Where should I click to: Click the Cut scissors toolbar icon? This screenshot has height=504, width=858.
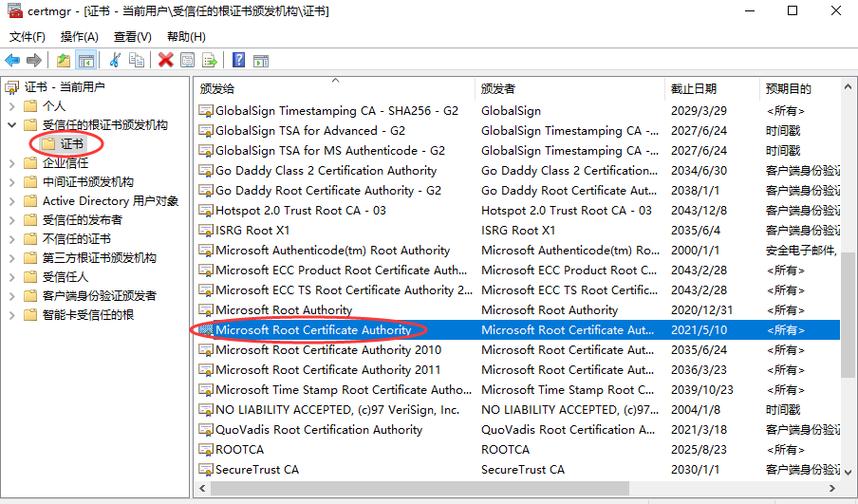click(x=115, y=60)
